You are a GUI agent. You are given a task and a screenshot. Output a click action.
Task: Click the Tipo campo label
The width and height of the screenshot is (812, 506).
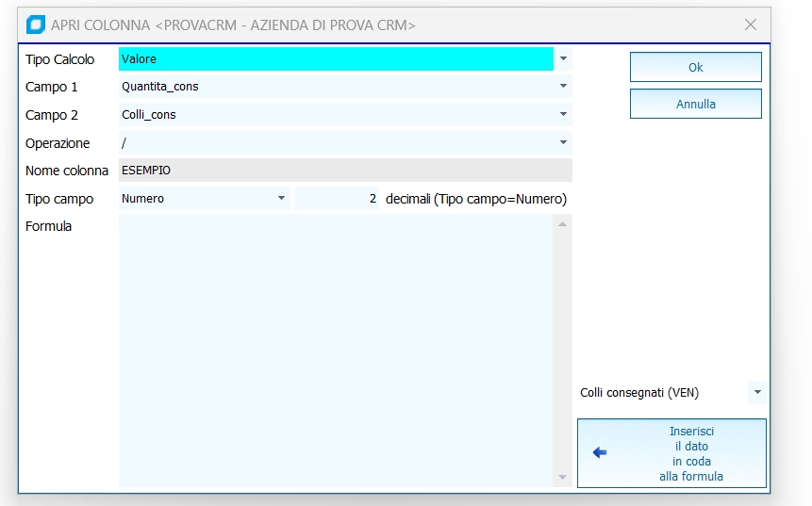point(59,199)
